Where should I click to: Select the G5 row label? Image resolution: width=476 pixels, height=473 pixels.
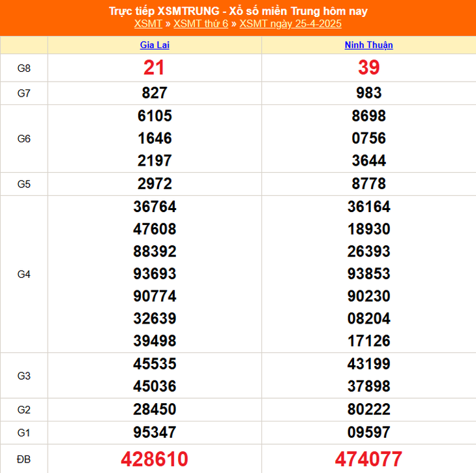(24, 184)
